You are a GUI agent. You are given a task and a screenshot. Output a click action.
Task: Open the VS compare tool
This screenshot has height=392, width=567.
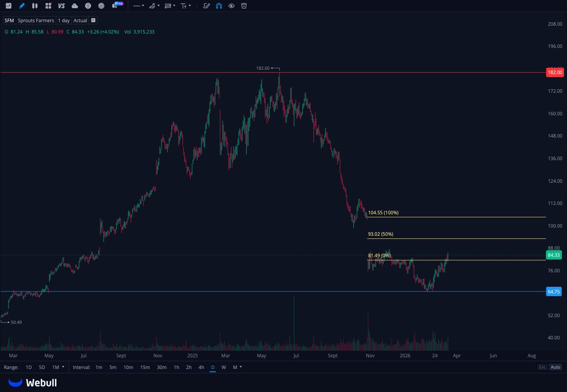(61, 6)
